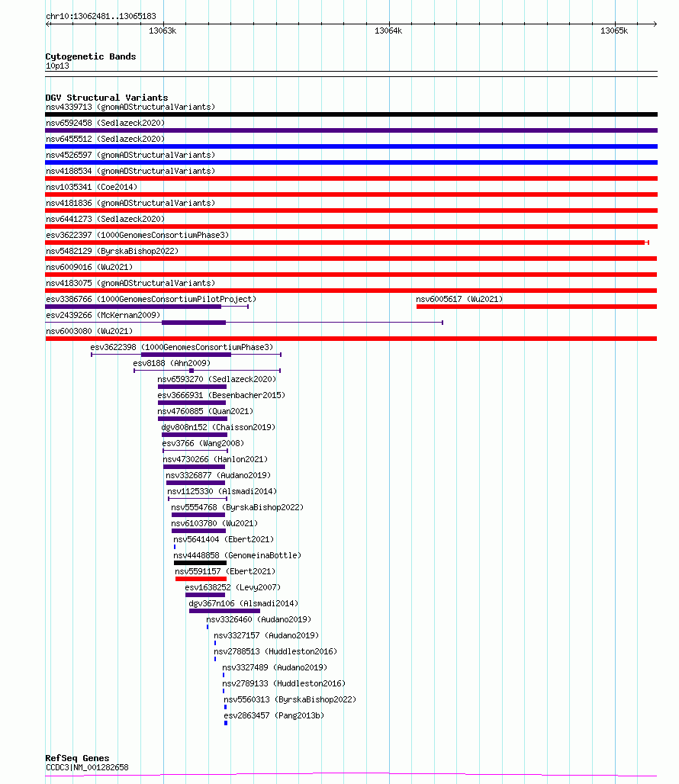Select nsv4183075 gnomADStructuralVariants label
The image size is (679, 784).
tap(130, 283)
